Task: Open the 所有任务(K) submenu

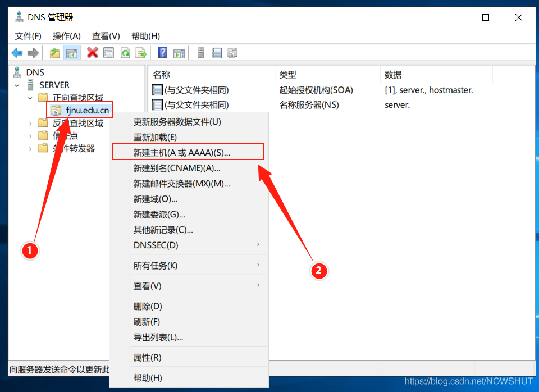Action: 189,266
